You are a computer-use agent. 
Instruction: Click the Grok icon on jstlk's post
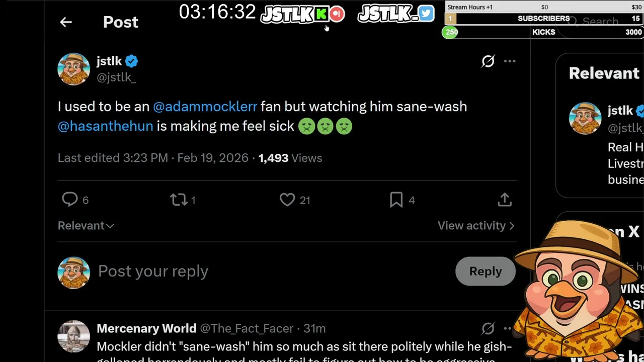coord(488,61)
